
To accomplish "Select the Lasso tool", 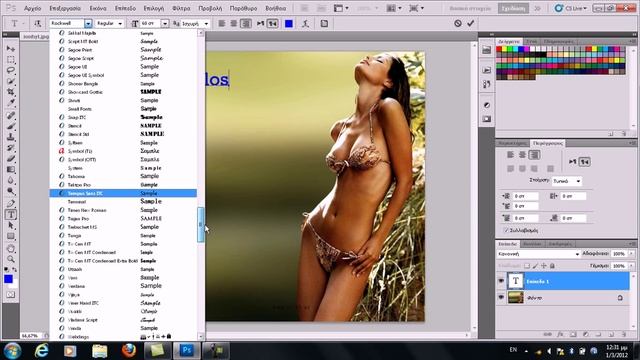I will 11,70.
